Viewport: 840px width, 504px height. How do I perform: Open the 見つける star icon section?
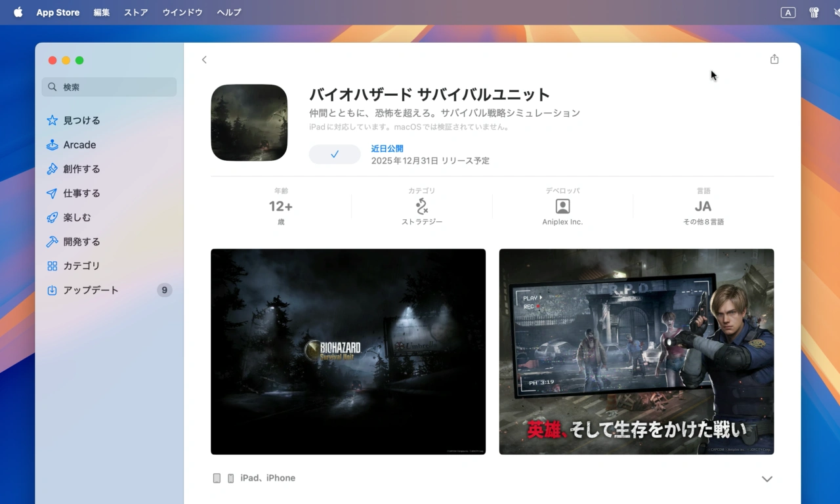(x=52, y=121)
